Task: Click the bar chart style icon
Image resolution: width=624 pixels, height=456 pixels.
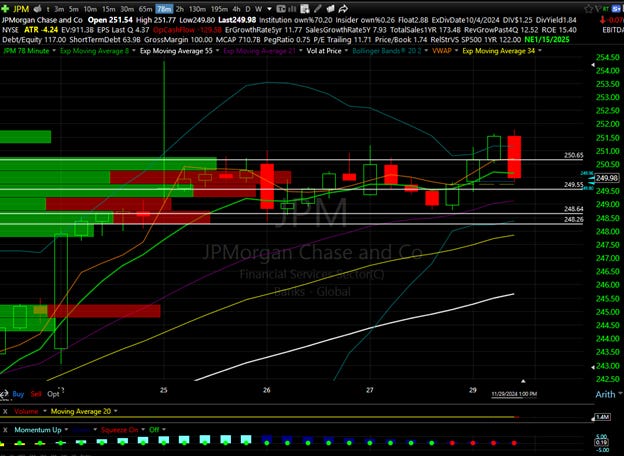Action: coord(292,8)
